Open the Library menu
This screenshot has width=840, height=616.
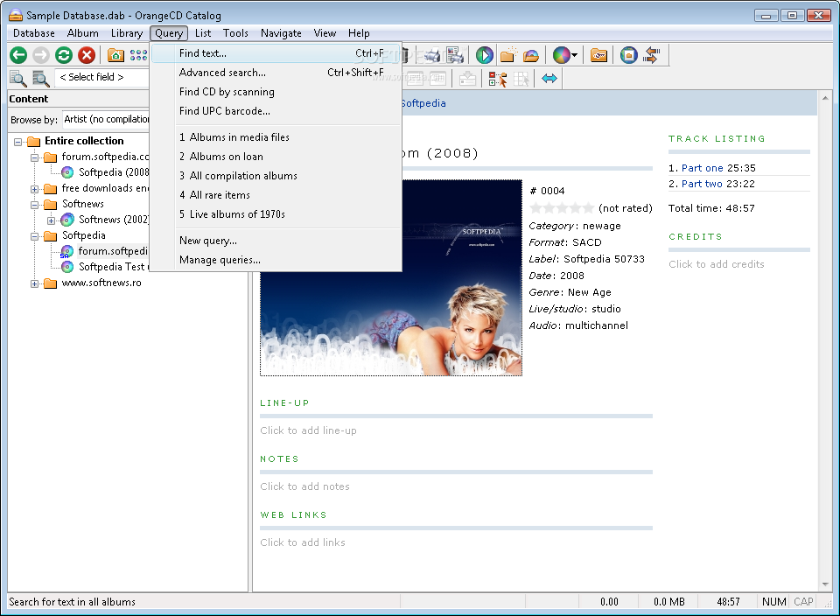[x=126, y=33]
